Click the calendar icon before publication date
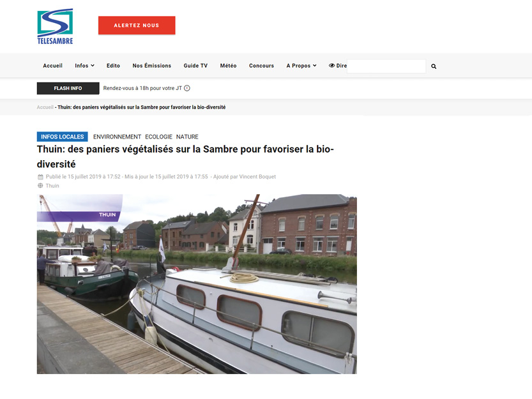 pyautogui.click(x=40, y=177)
